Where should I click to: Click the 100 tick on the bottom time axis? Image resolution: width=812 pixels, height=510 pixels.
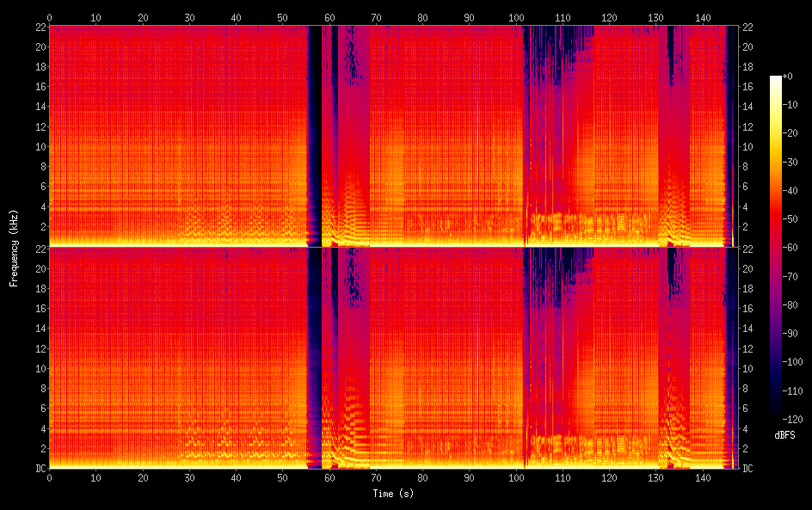[x=516, y=478]
